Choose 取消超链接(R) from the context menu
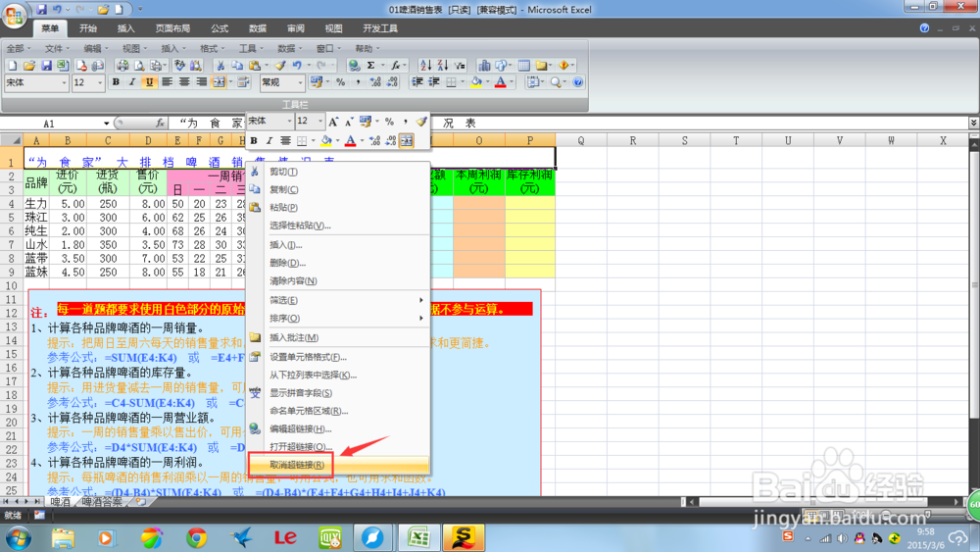This screenshot has width=980, height=552. [338, 465]
